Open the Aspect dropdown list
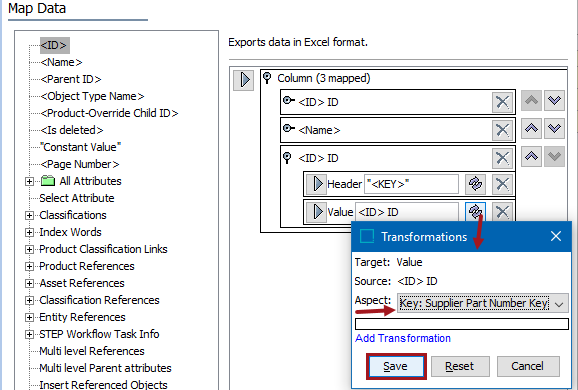 pos(559,304)
